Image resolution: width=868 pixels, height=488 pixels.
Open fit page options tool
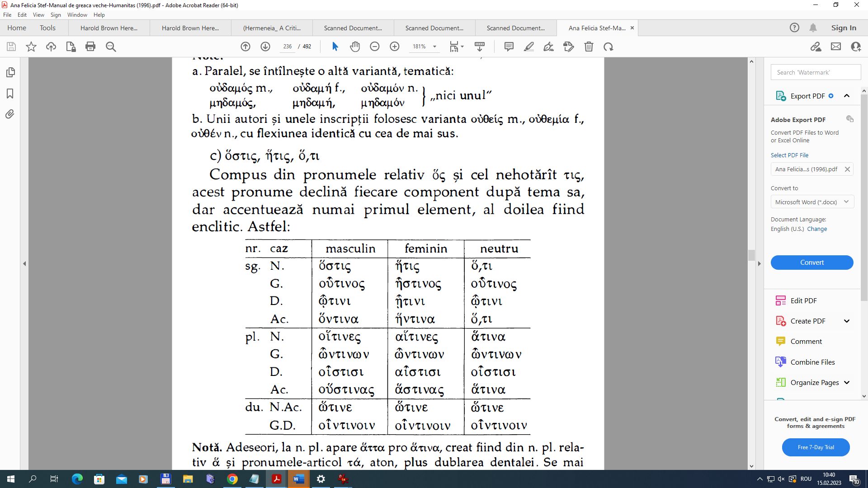(456, 47)
